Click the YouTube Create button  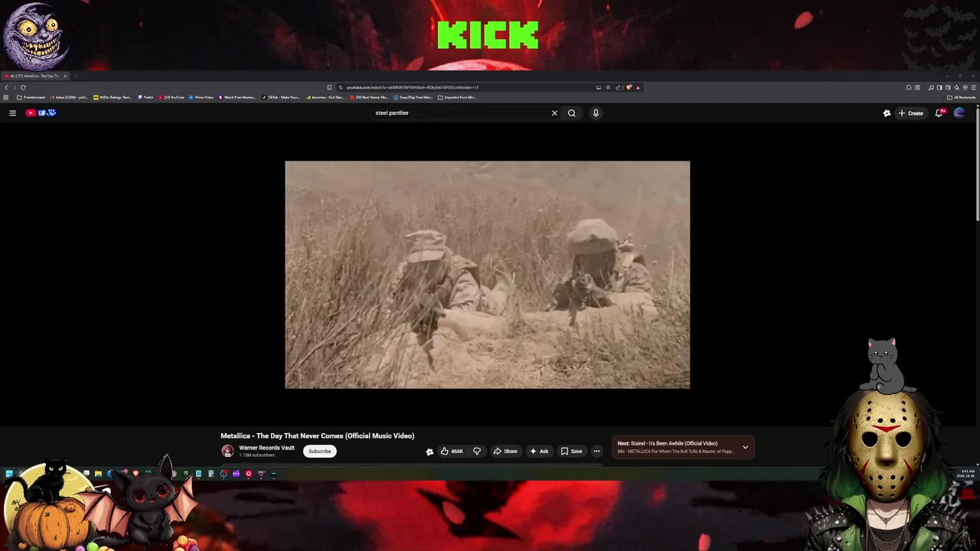910,112
